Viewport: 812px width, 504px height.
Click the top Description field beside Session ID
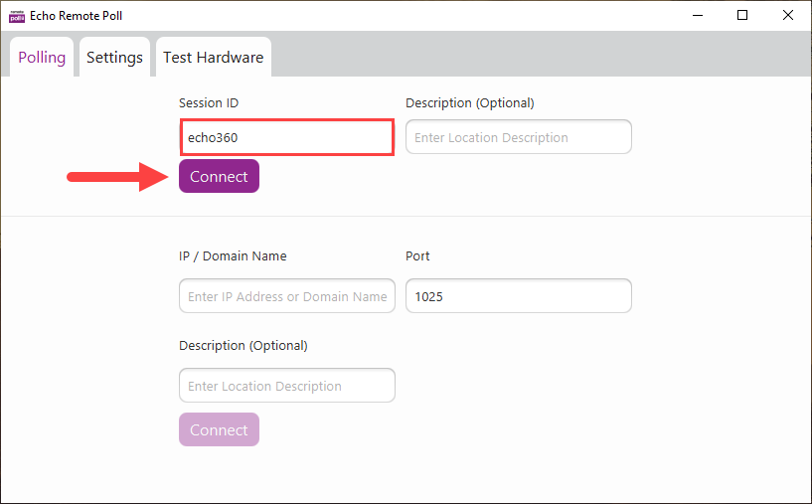(x=519, y=137)
